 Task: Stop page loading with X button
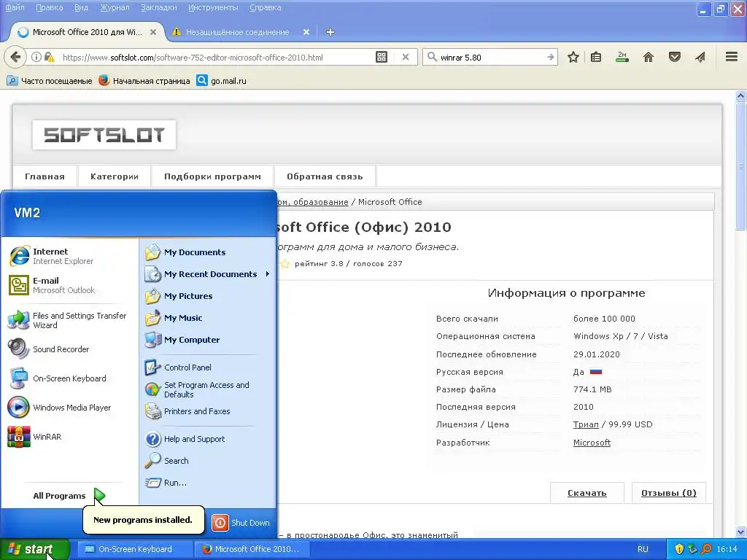406,57
